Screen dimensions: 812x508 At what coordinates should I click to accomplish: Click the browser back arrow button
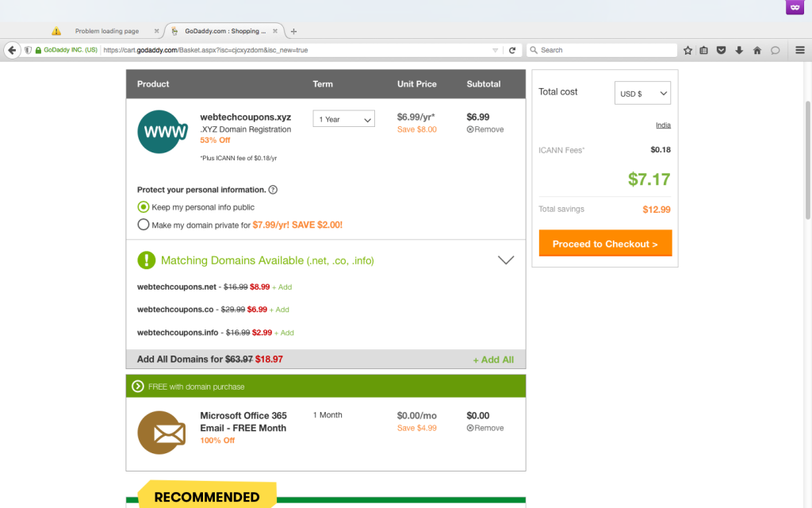[12, 50]
